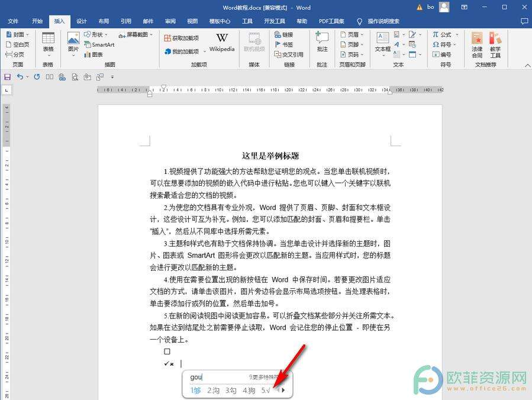The height and width of the screenshot is (400, 532).
Task: Open the 教学工具 teaching tools
Action: coord(496,44)
